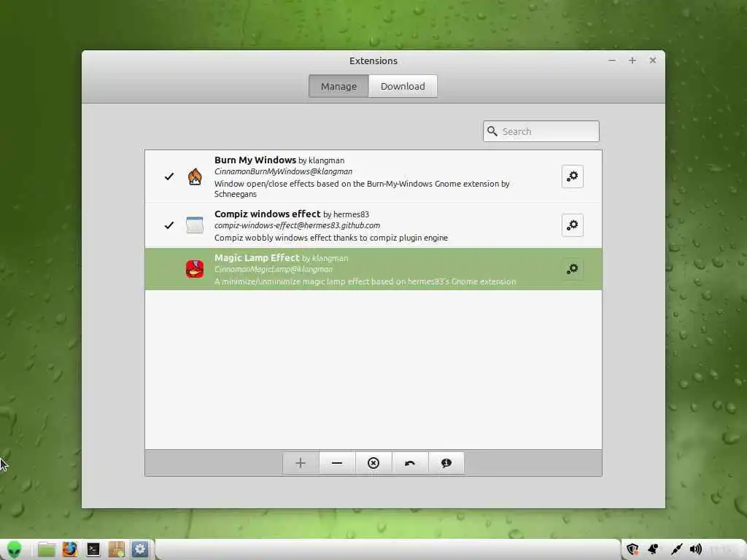Screen dimensions: 747x560
Task: Open Burn My Windows settings gear
Action: pyautogui.click(x=572, y=176)
